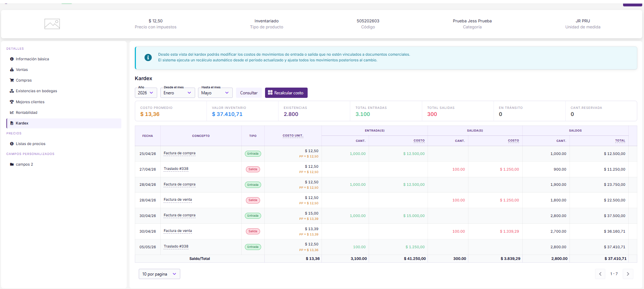Open the Traslado #338 link dated 27/04/26
The width and height of the screenshot is (644, 289).
click(176, 169)
